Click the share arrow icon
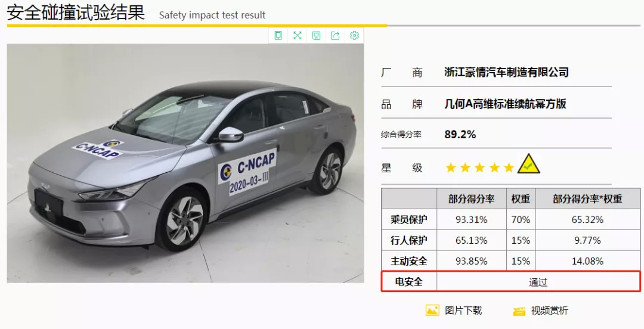The width and height of the screenshot is (644, 329). pyautogui.click(x=335, y=35)
